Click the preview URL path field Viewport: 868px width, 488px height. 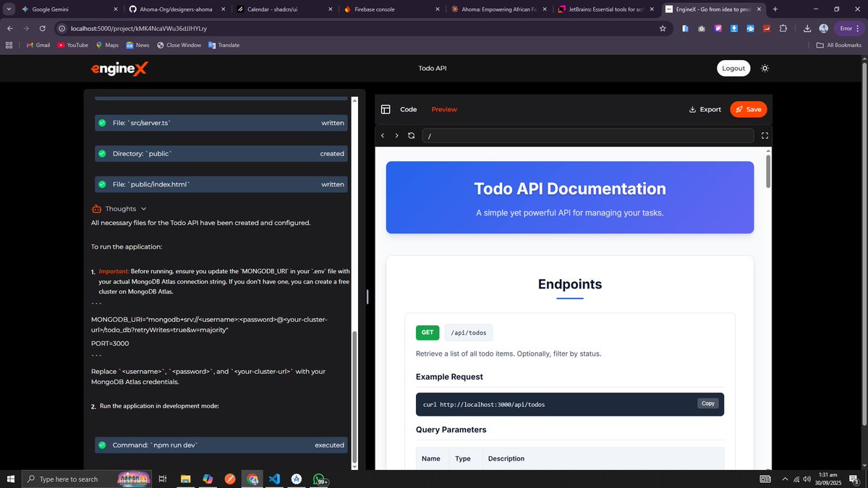587,135
